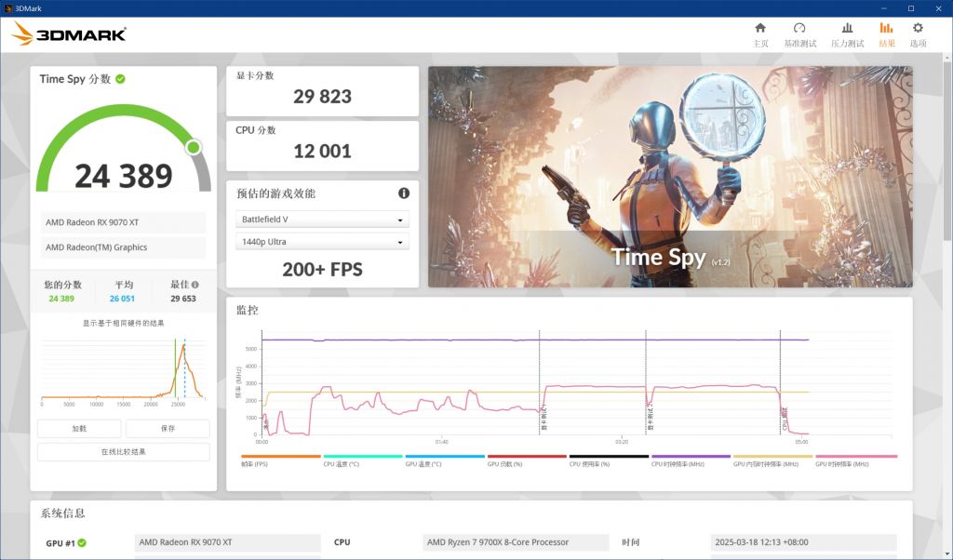Viewport: 953px width, 560px height.
Task: Click the green validation check beside Time Spy 分数
Action: click(120, 79)
